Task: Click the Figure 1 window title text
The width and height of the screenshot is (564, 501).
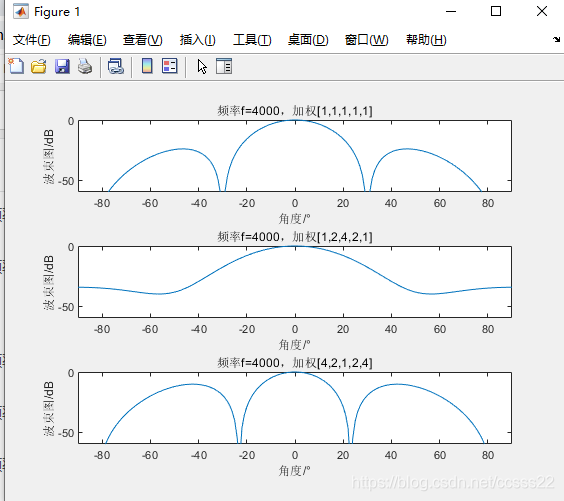Action: tap(57, 12)
